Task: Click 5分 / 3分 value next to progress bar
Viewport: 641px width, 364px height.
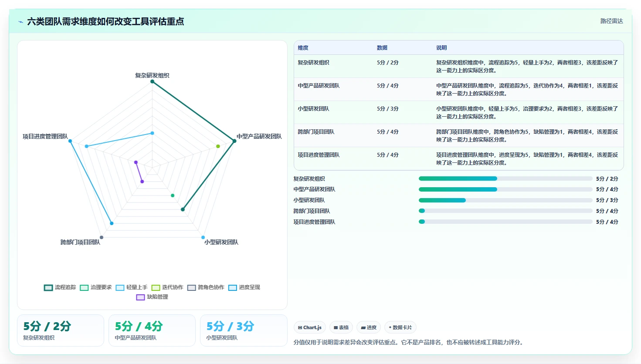Action: pyautogui.click(x=607, y=200)
